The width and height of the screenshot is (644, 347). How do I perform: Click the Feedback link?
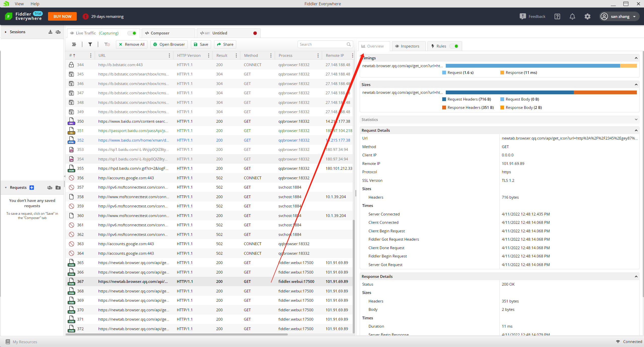coord(537,17)
